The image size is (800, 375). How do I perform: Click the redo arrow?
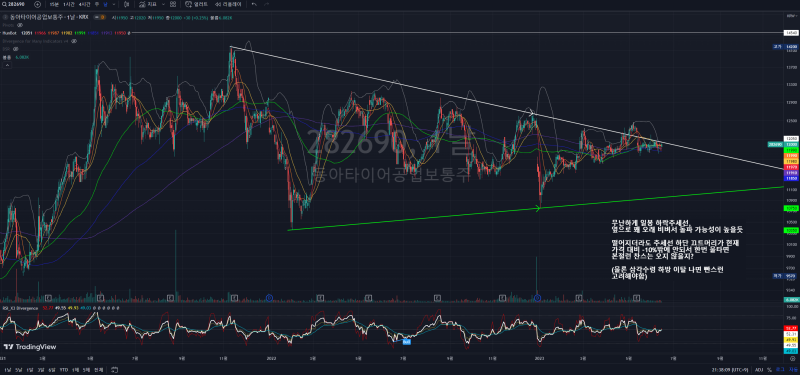coord(267,4)
